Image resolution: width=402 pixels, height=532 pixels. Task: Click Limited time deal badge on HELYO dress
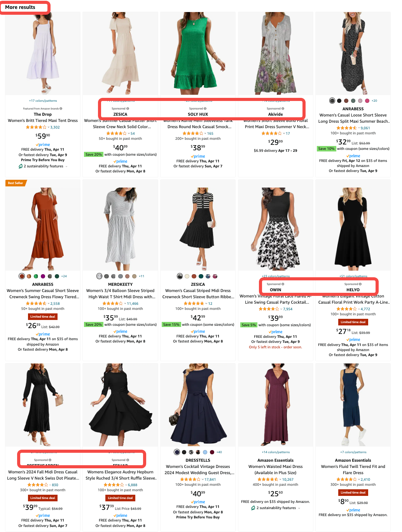[353, 322]
